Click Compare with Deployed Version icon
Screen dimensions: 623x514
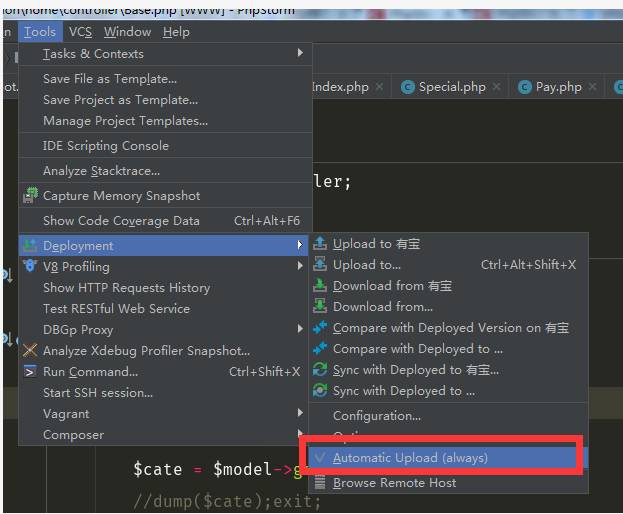pos(320,327)
